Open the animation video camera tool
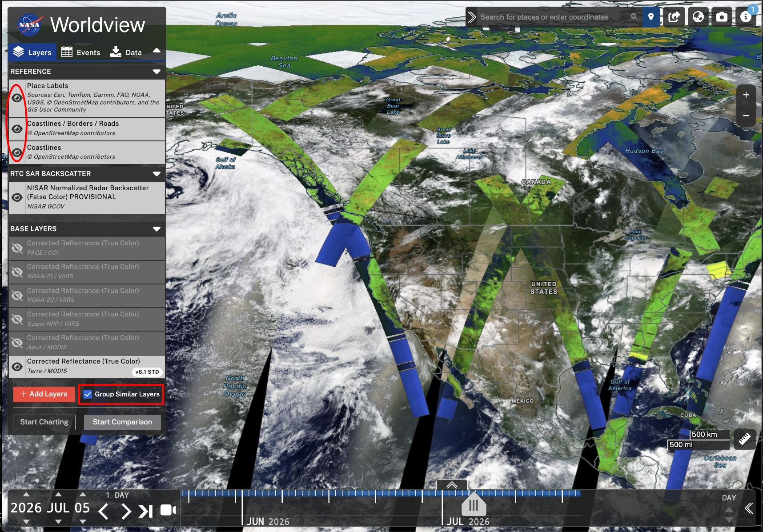The height and width of the screenshot is (532, 763). [168, 510]
